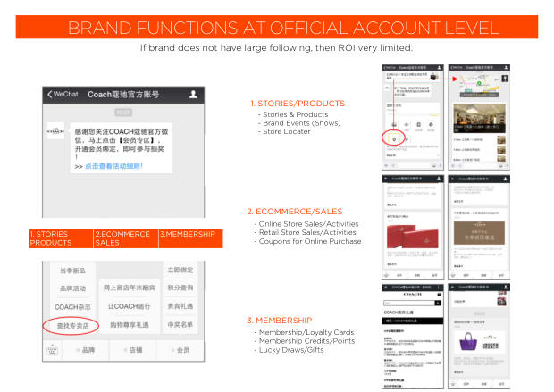This screenshot has width=554, height=392.
Task: Open the COACH贵宾礼遇 text page screenshot
Action: [x=412, y=336]
